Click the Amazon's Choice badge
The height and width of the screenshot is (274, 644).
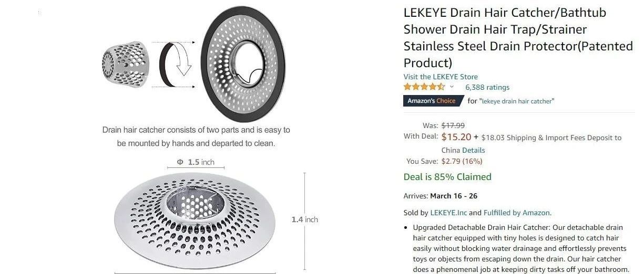coord(432,101)
